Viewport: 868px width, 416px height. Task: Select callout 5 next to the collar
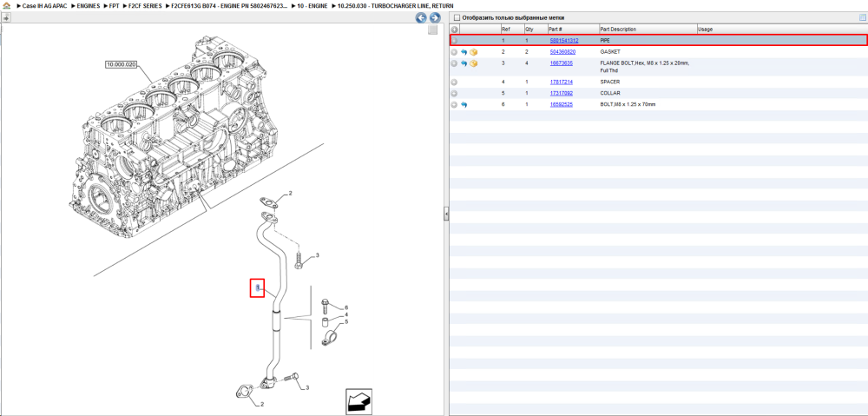pyautogui.click(x=346, y=322)
